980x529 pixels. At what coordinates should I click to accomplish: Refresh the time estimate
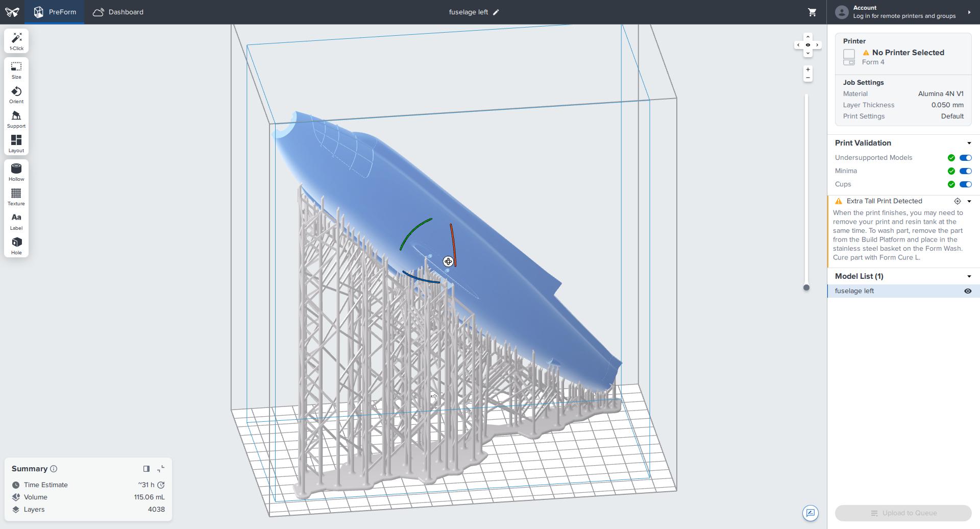click(x=161, y=485)
